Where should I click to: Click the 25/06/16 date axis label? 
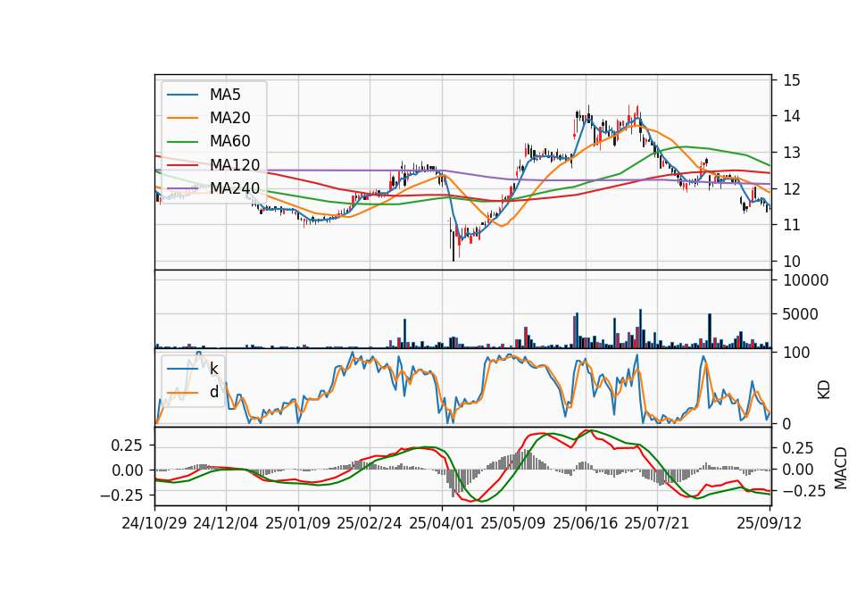pos(586,523)
